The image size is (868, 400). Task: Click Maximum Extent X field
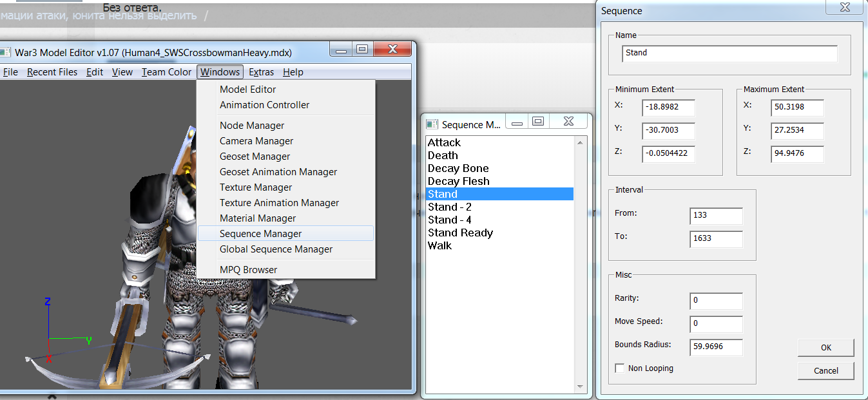pyautogui.click(x=797, y=108)
